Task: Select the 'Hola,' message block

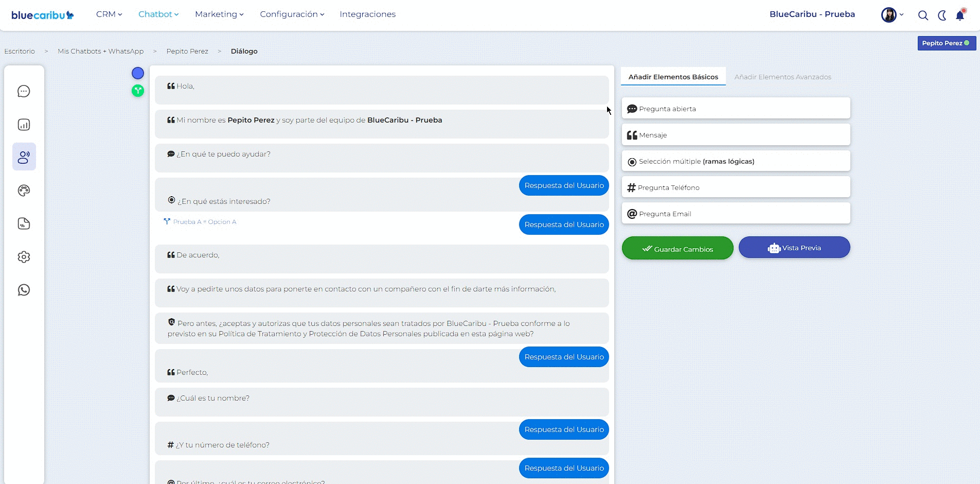Action: [x=382, y=90]
